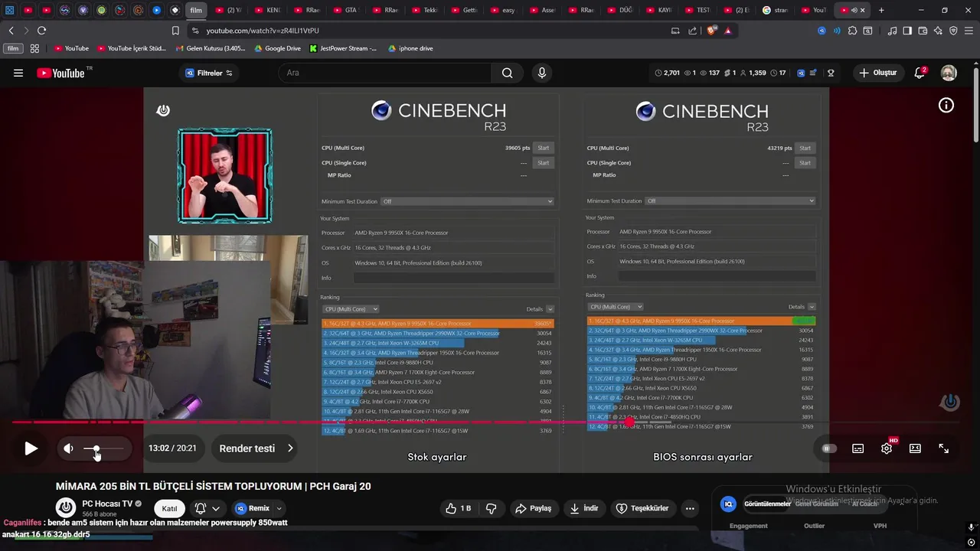Open the music note media control icon
This screenshot has width=980, height=551.
(x=893, y=31)
